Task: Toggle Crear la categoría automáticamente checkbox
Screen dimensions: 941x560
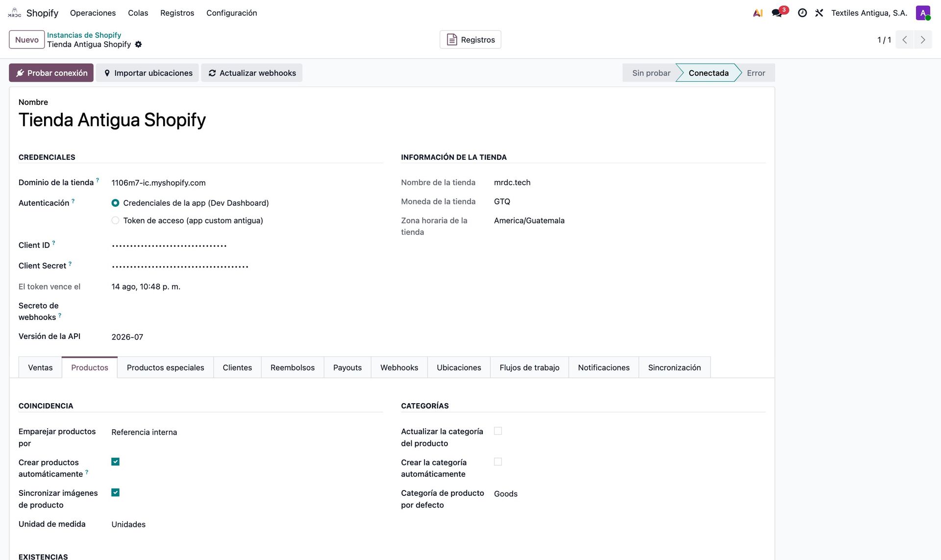Action: (x=498, y=462)
